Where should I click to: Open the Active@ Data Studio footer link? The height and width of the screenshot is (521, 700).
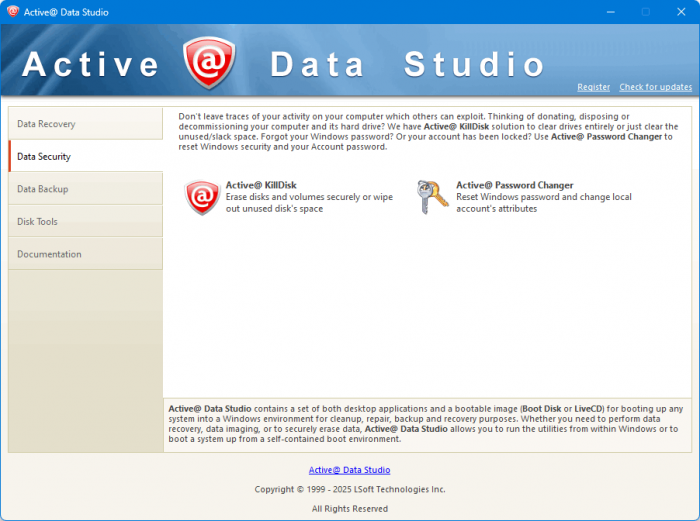349,470
